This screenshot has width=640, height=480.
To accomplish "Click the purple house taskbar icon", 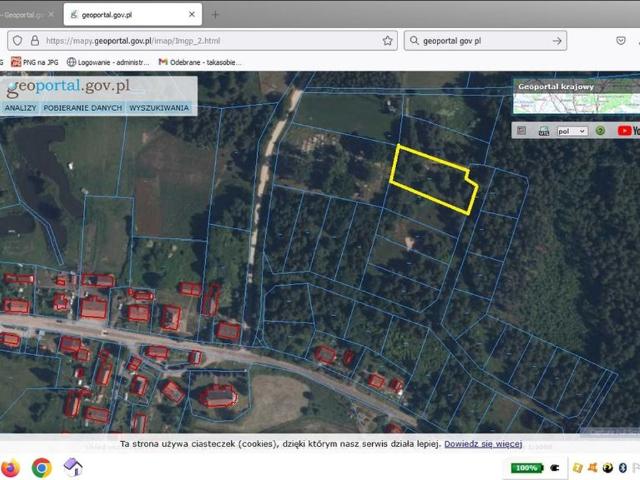I will pyautogui.click(x=73, y=467).
